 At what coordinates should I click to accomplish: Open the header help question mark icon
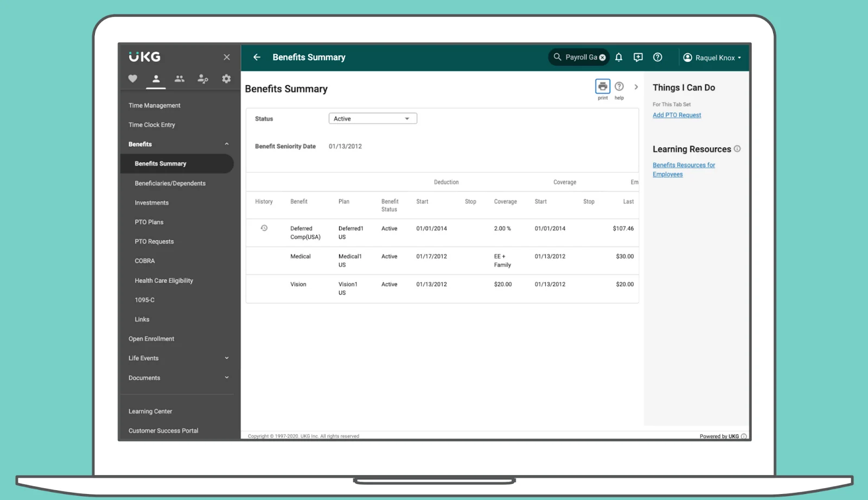[x=658, y=57]
